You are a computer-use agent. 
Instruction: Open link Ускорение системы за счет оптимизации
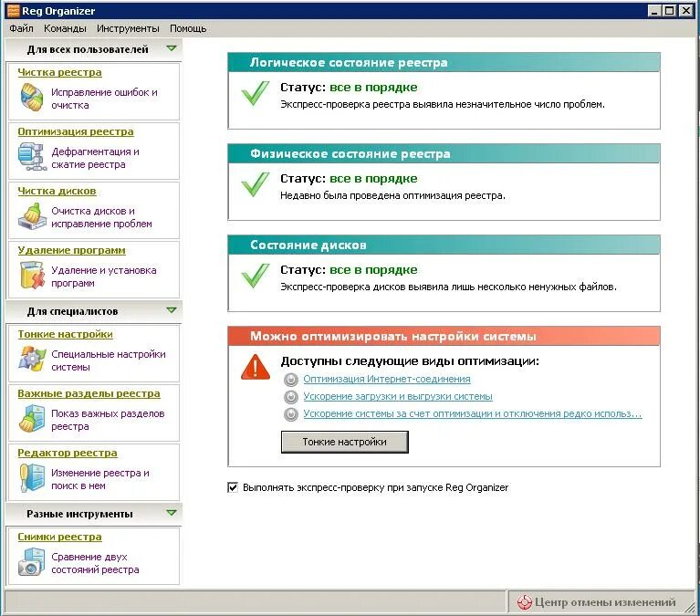pyautogui.click(x=473, y=413)
